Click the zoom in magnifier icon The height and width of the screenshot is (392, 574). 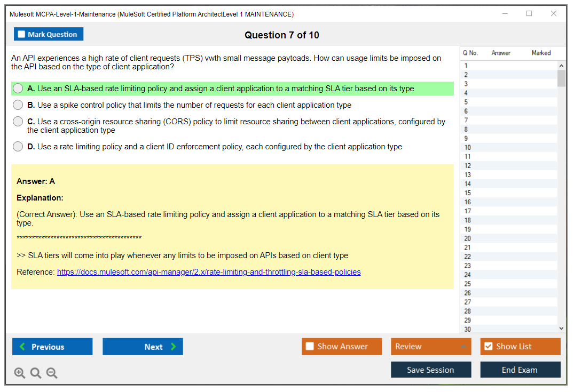(19, 373)
